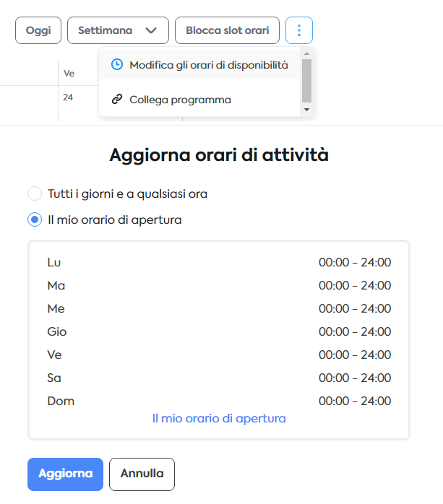Click the chain link icon for Collega programma
This screenshot has width=443, height=504.
coord(117,100)
